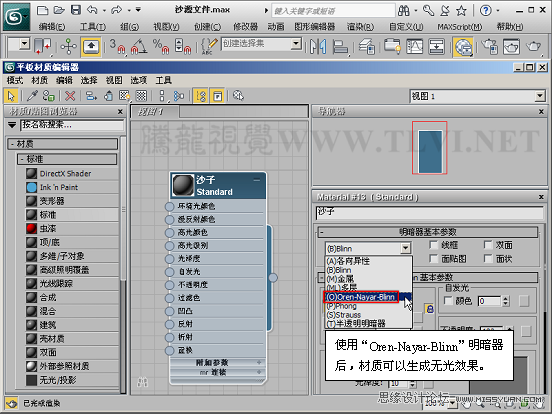Click the self-illumination value spinner arrows
The width and height of the screenshot is (552, 414).
[506, 301]
